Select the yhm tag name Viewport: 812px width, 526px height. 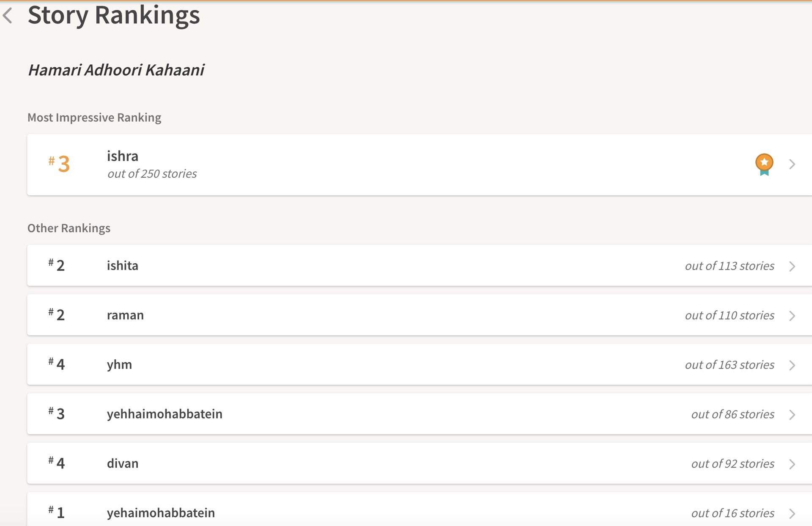(x=119, y=365)
